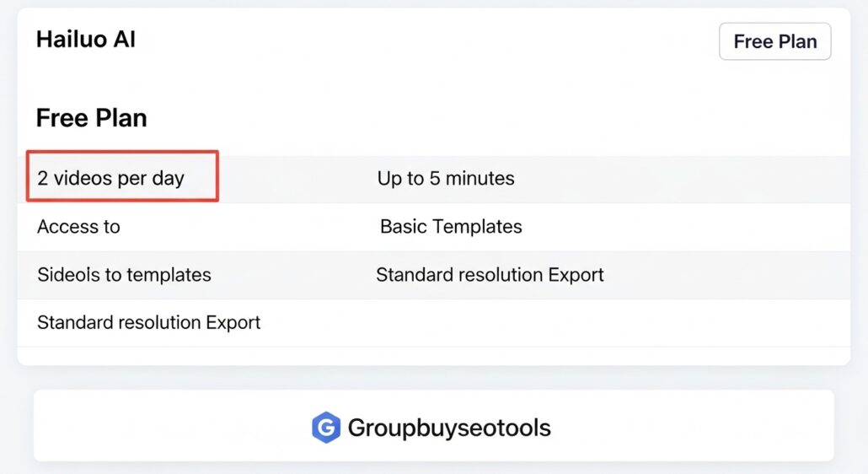
Task: Select the highlighted 2 videos per day cell
Action: pos(110,179)
